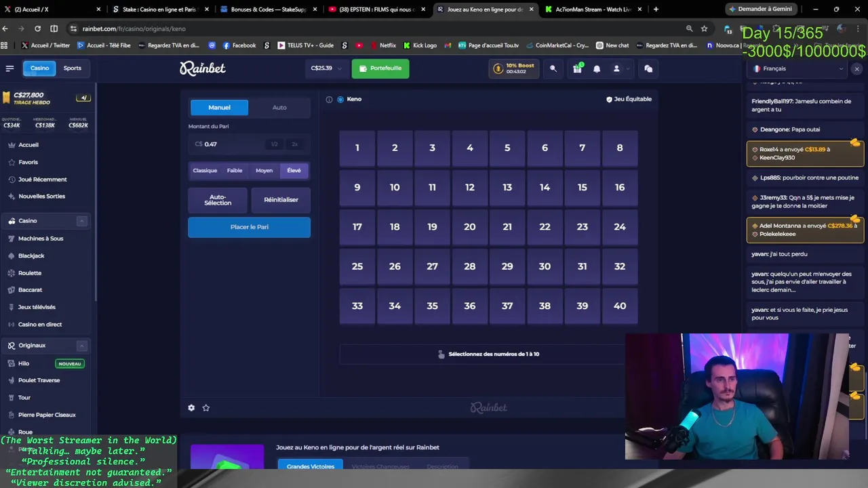Click Placer le Pari button

click(249, 227)
